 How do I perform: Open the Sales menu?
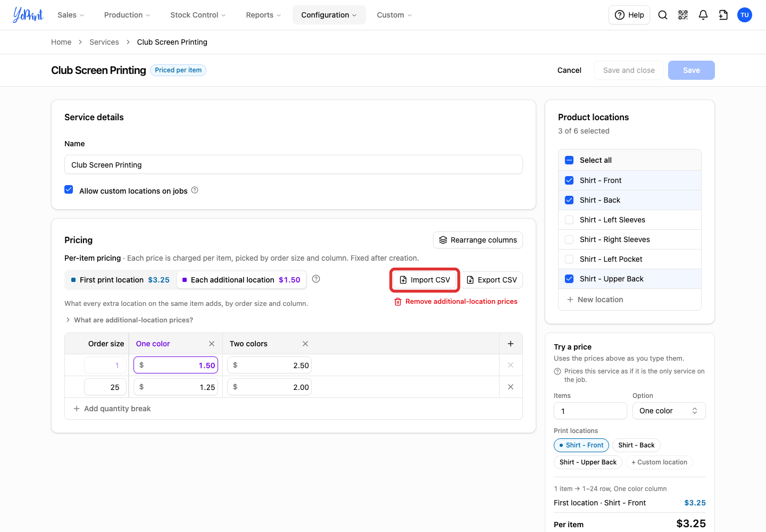(x=71, y=15)
